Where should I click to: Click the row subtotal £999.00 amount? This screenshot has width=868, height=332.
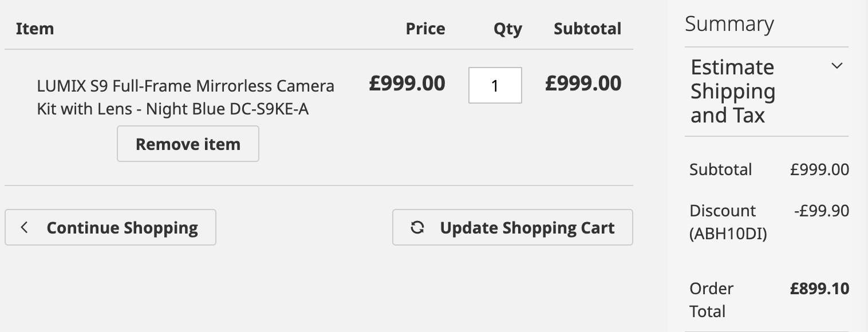click(x=583, y=84)
